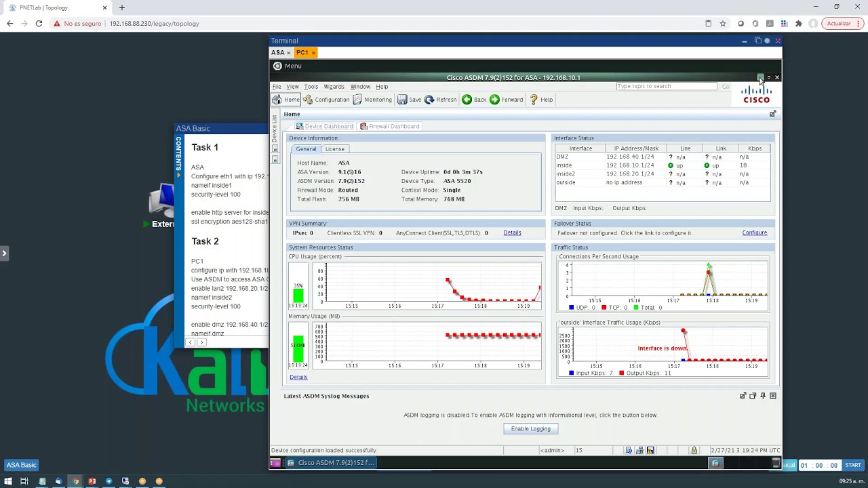This screenshot has height=488, width=868.
Task: Refresh the ASDM view
Action: [440, 100]
